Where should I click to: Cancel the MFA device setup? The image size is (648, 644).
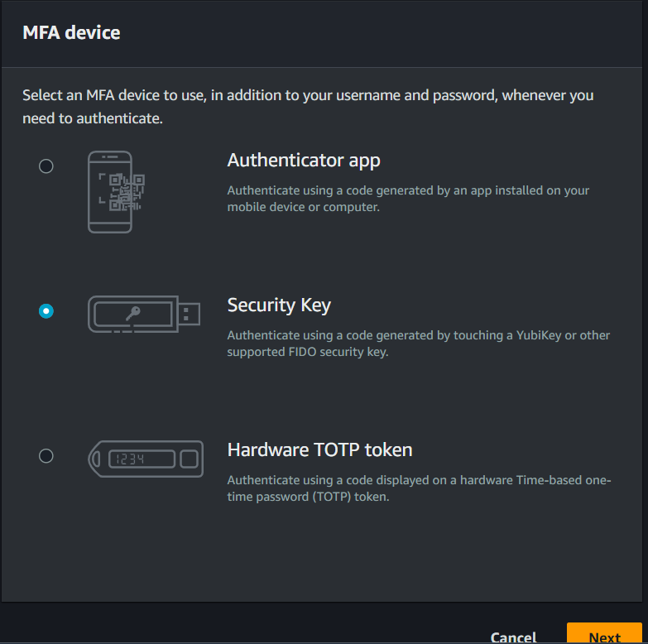(x=513, y=637)
